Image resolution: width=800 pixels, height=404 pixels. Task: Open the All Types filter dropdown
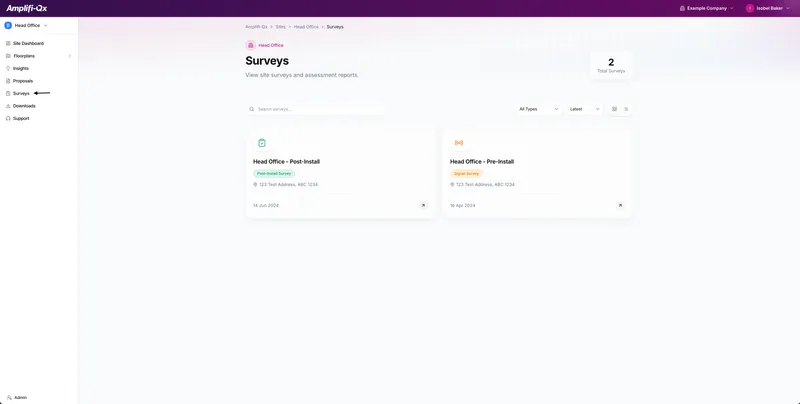(x=538, y=109)
